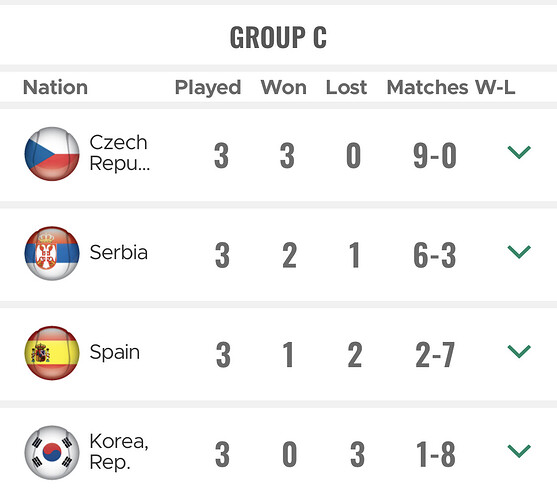Click the Czech Republic flag icon
Image resolution: width=557 pixels, height=500 pixels.
coord(52,154)
